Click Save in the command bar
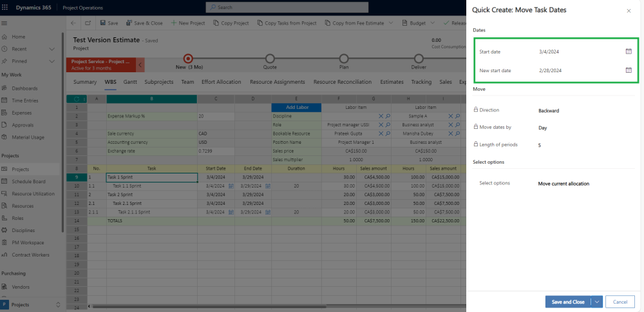 point(109,23)
